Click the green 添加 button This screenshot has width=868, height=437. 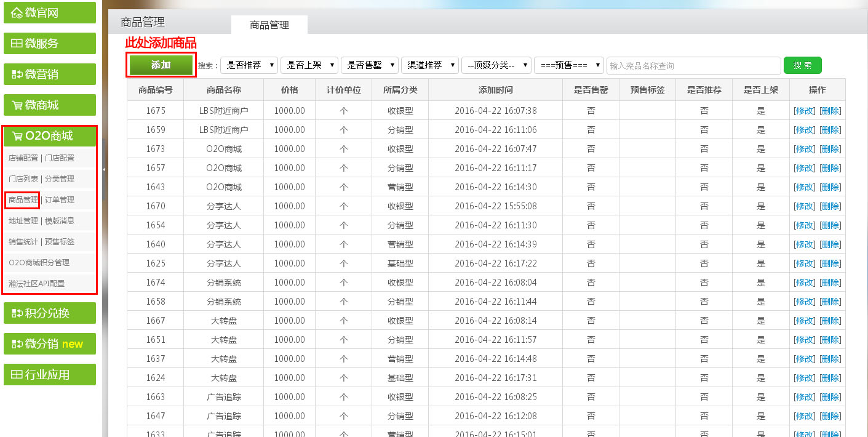point(161,65)
